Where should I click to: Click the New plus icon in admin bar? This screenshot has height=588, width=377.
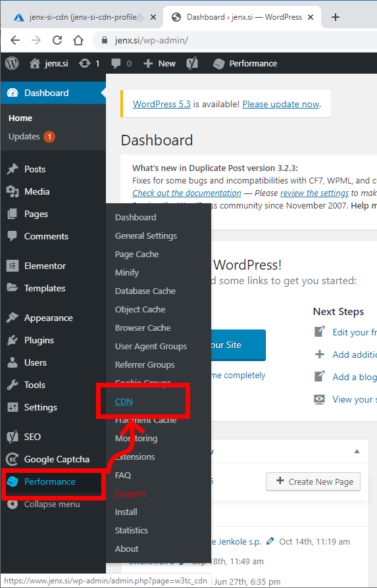point(148,64)
